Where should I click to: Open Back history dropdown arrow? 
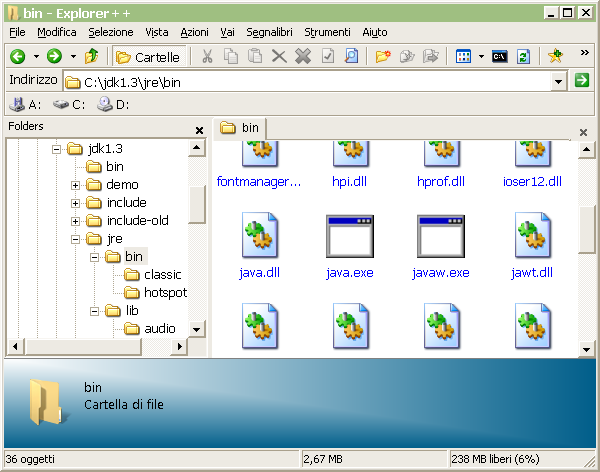[36, 57]
